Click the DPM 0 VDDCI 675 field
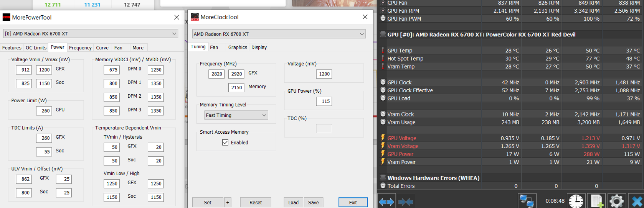This screenshot has width=644, height=208. tap(112, 70)
